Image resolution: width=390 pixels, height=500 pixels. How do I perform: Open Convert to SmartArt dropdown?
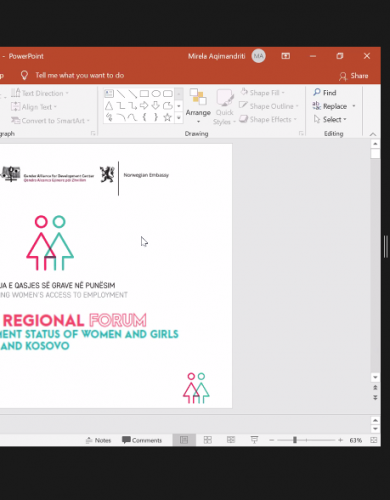[x=50, y=120]
